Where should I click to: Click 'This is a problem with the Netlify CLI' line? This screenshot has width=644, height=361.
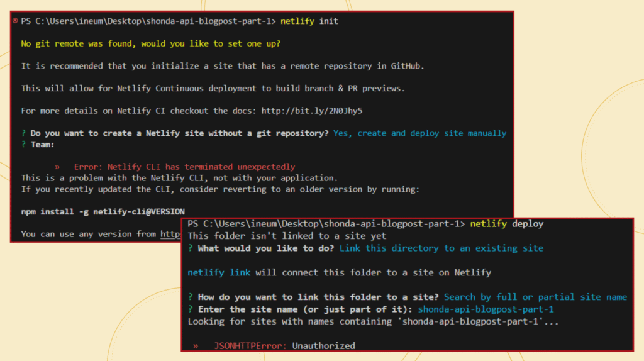(x=179, y=178)
